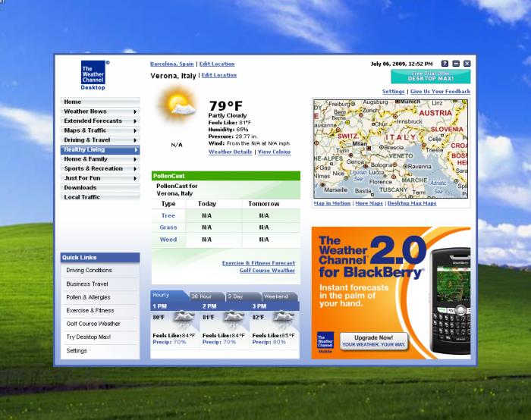Image resolution: width=531 pixels, height=420 pixels.
Task: Click the partly cloudy sun icon
Action: pos(177,105)
